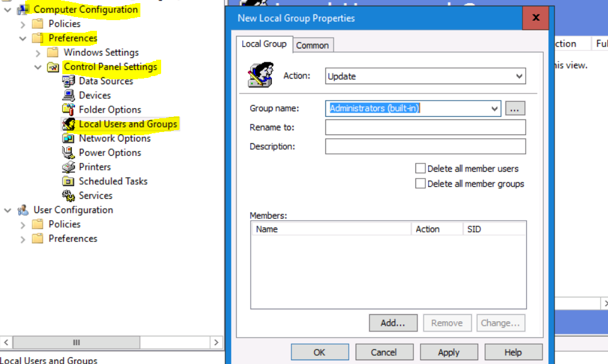Select the Services icon

click(68, 196)
